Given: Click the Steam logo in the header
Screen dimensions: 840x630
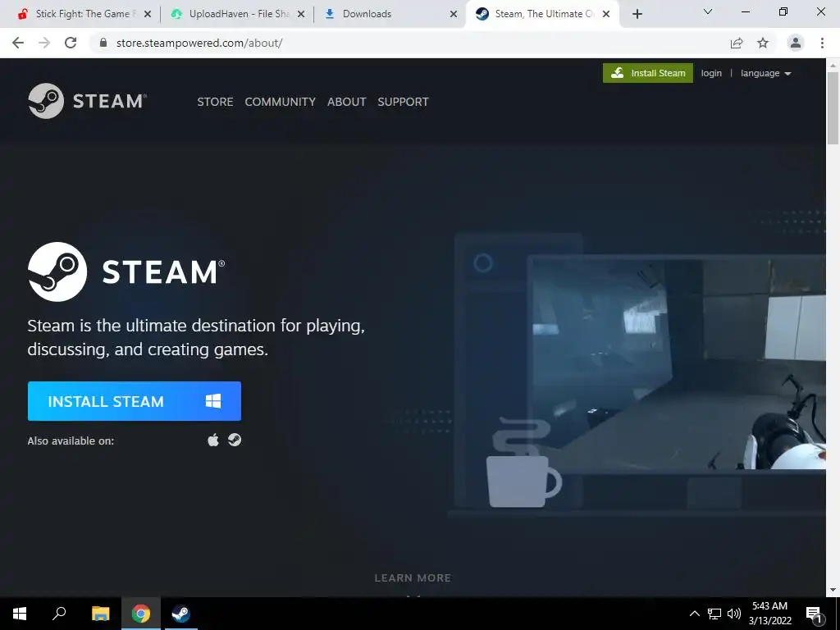Looking at the screenshot, I should (87, 101).
